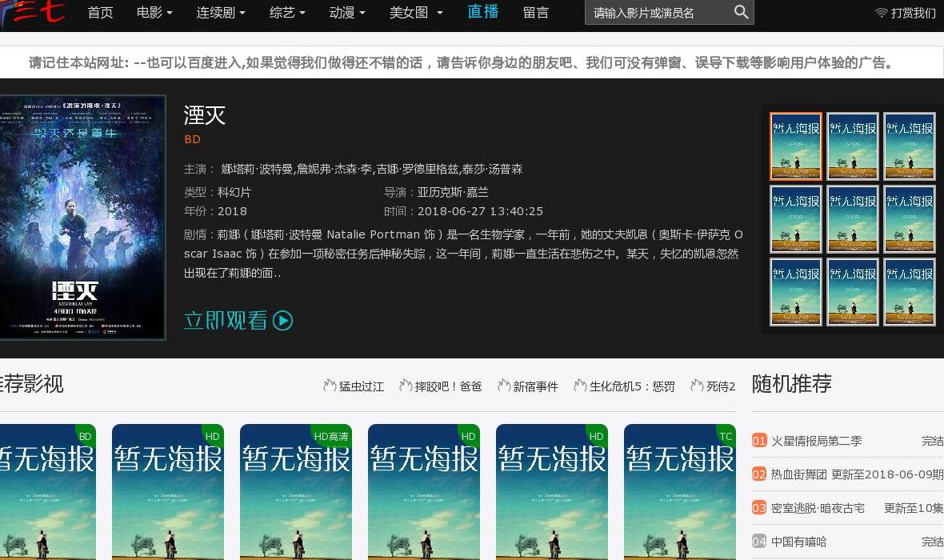Click the director name 亚历克斯·嘉兰
The width and height of the screenshot is (944, 560).
453,192
